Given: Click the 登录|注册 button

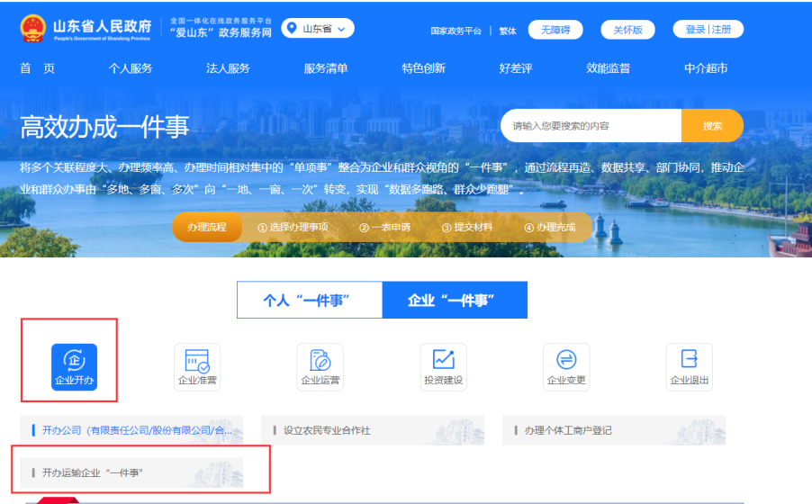Looking at the screenshot, I should [708, 30].
